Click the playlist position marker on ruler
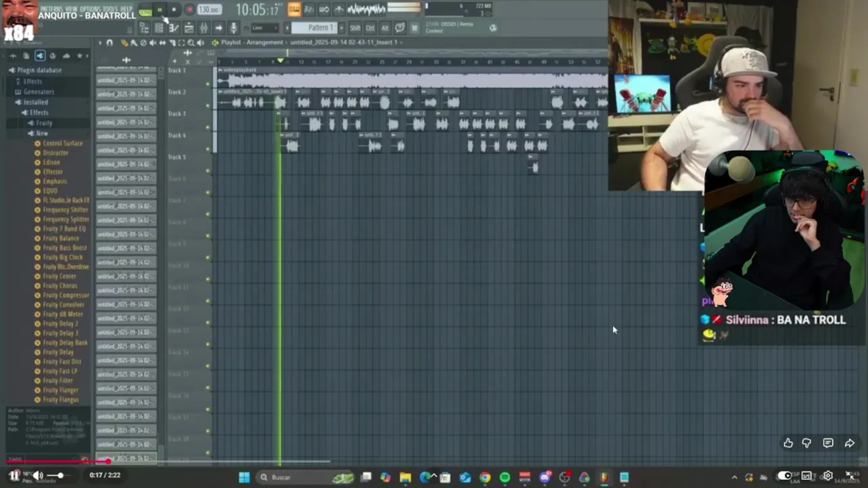Image resolution: width=868 pixels, height=488 pixels. point(280,61)
